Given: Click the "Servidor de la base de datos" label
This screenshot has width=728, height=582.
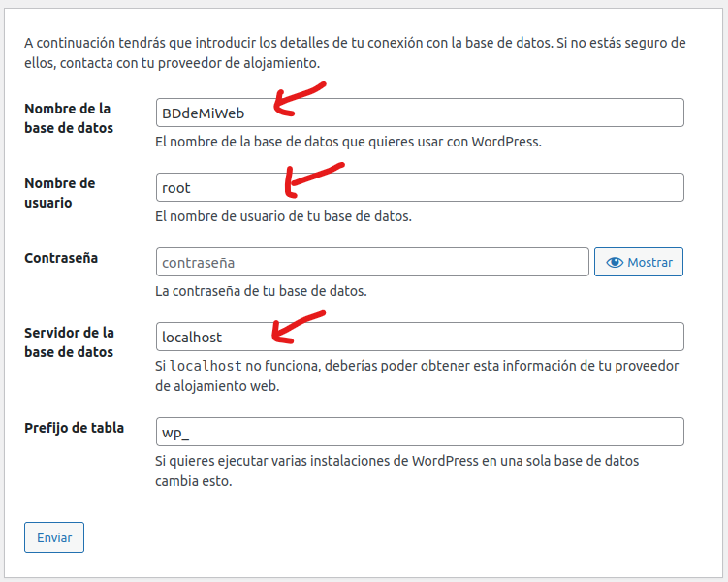Looking at the screenshot, I should (x=69, y=341).
